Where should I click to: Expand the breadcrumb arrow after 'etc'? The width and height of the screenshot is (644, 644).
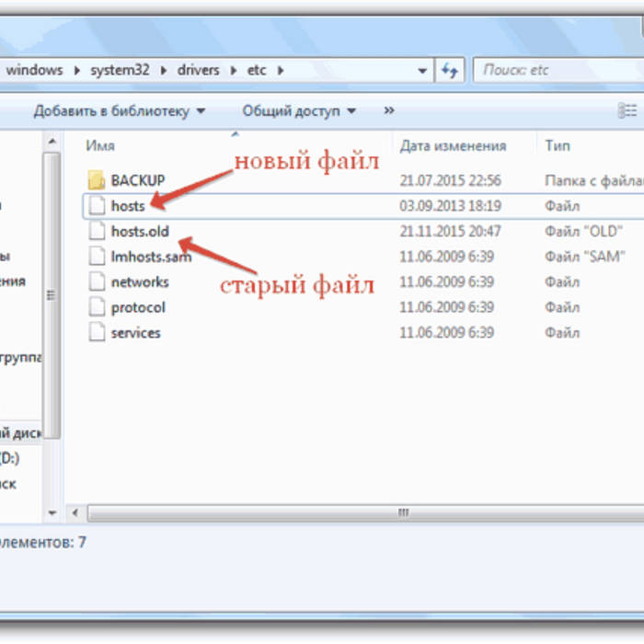point(281,70)
